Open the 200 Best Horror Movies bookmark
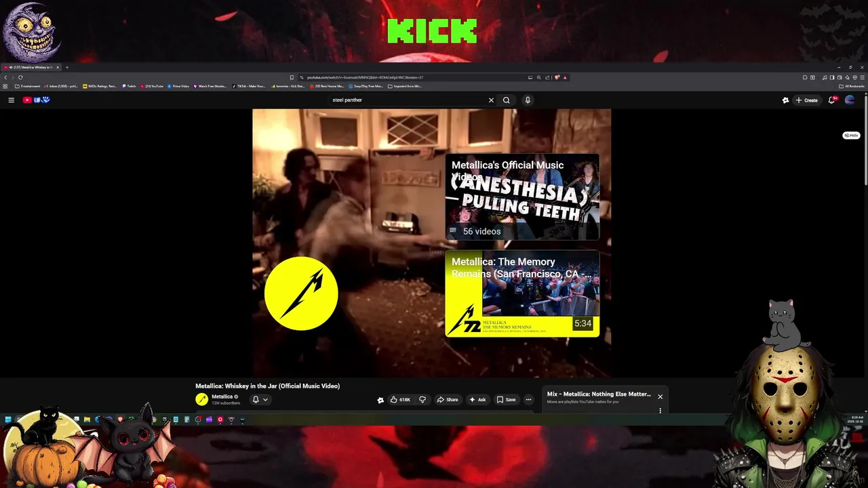 pos(328,86)
